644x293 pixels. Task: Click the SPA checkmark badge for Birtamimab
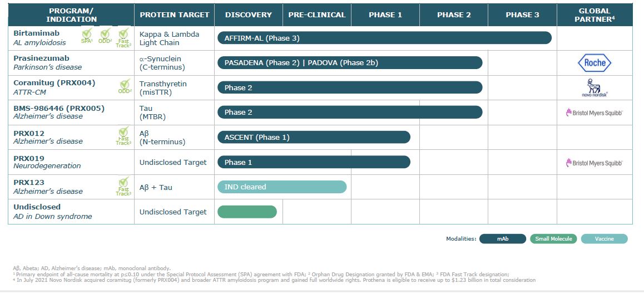coord(87,36)
